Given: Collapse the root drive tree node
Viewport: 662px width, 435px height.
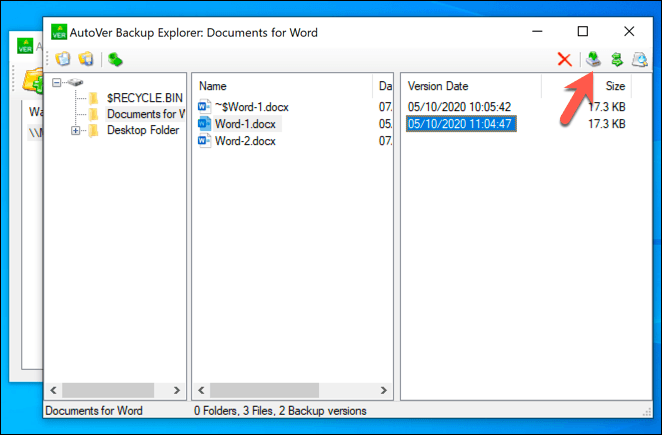Looking at the screenshot, I should [56, 82].
